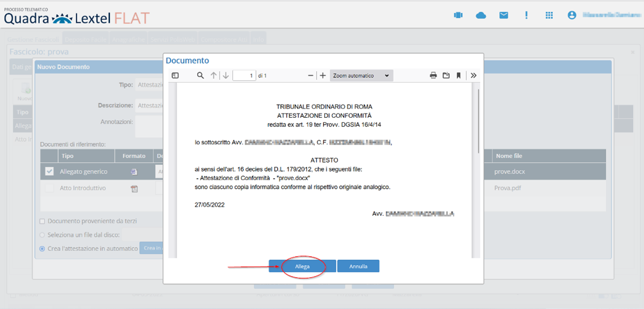Check 'Documento proveniente da terzi'
This screenshot has width=644, height=309.
click(x=43, y=221)
